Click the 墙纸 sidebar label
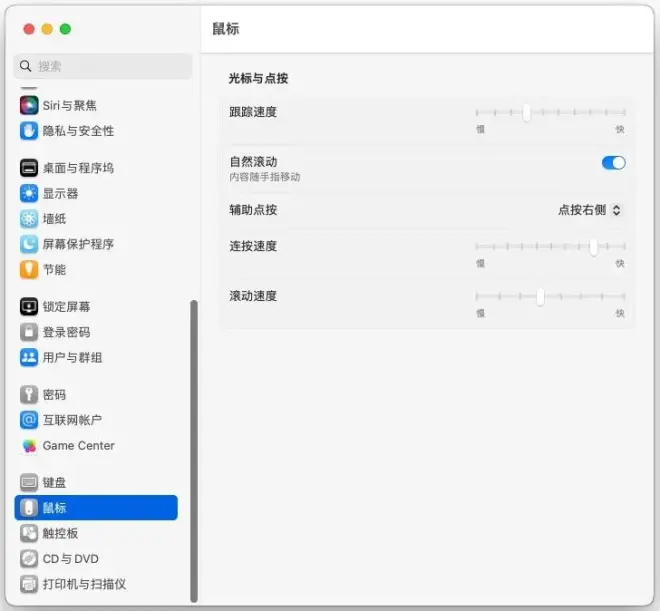Screen dimensions: 660x611 pos(54,219)
